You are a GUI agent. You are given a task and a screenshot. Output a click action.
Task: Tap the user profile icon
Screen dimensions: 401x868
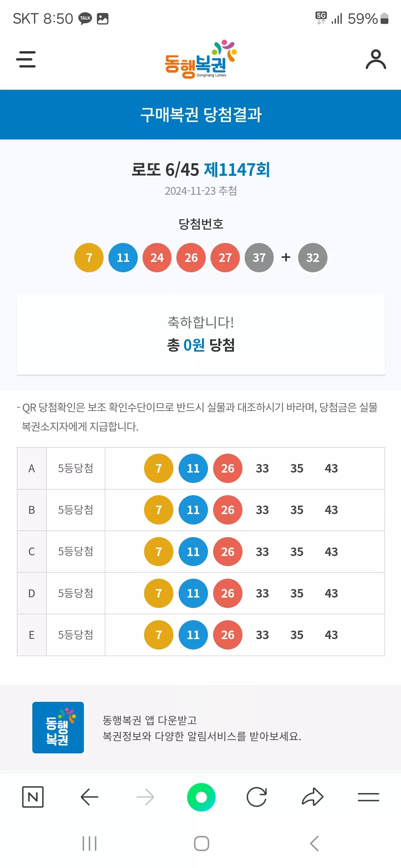[x=376, y=59]
